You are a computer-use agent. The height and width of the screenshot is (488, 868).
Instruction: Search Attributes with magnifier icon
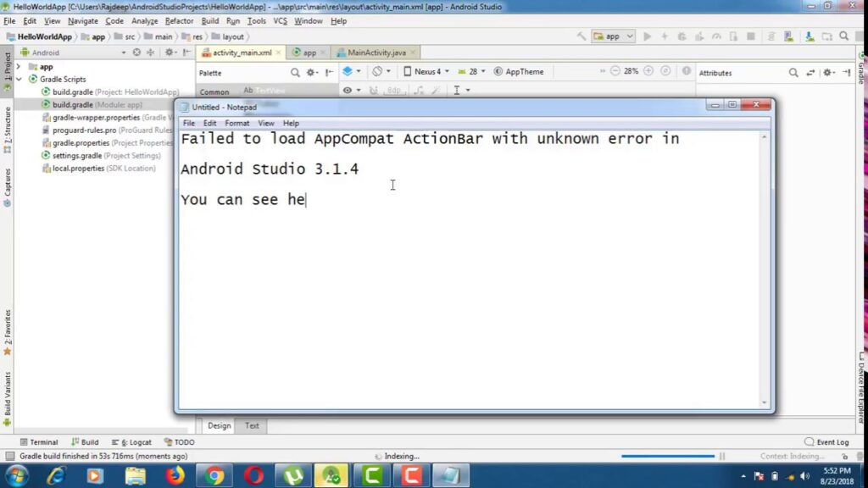[x=793, y=73]
